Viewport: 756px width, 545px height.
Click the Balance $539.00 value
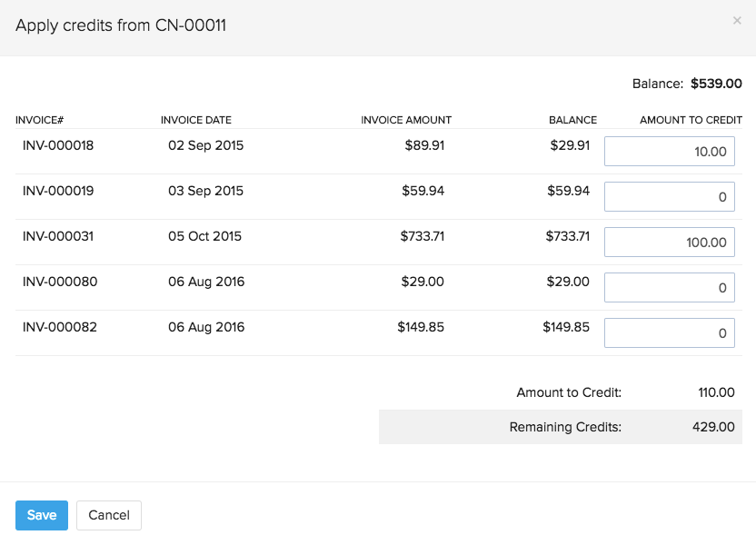click(717, 84)
